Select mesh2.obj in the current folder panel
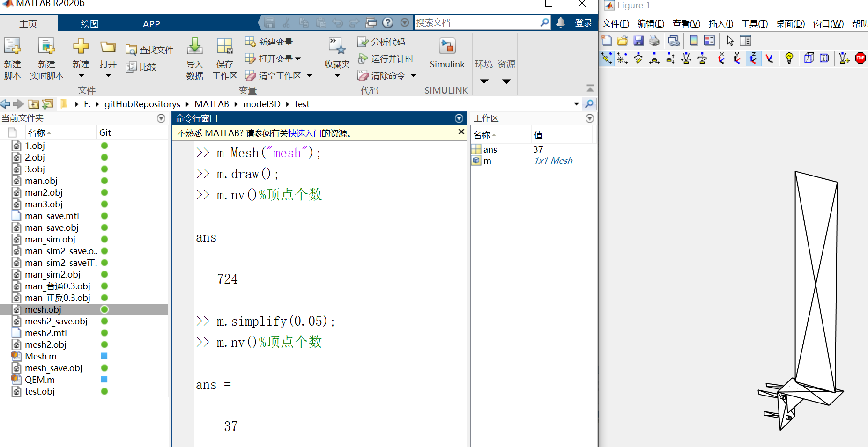 click(x=45, y=344)
